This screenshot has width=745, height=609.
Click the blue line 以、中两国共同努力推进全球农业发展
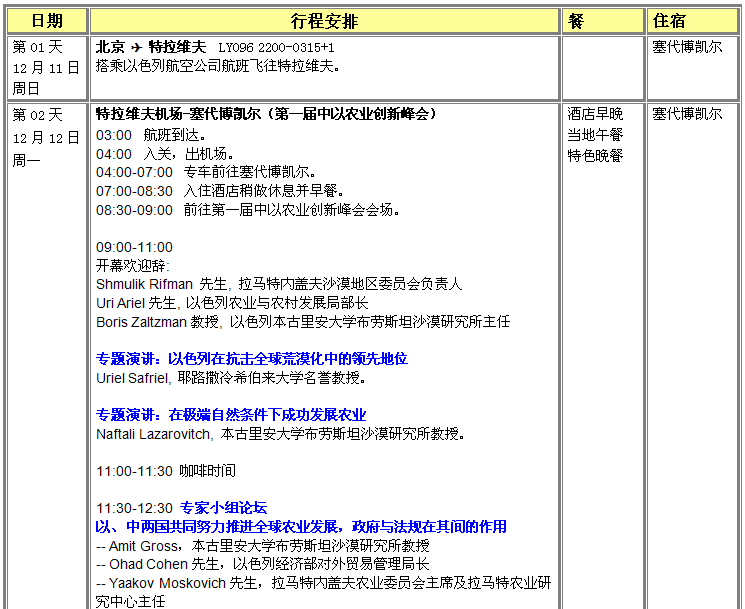click(300, 527)
